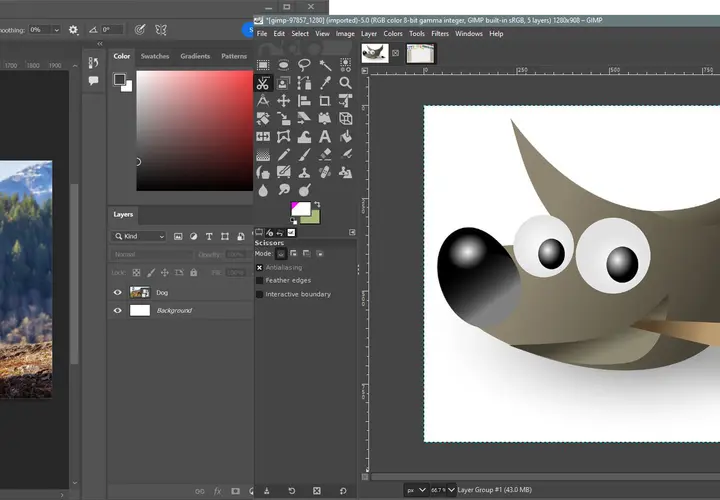Image resolution: width=720 pixels, height=500 pixels.
Task: Toggle lock transparent pixels in Layers panel
Action: 136,273
